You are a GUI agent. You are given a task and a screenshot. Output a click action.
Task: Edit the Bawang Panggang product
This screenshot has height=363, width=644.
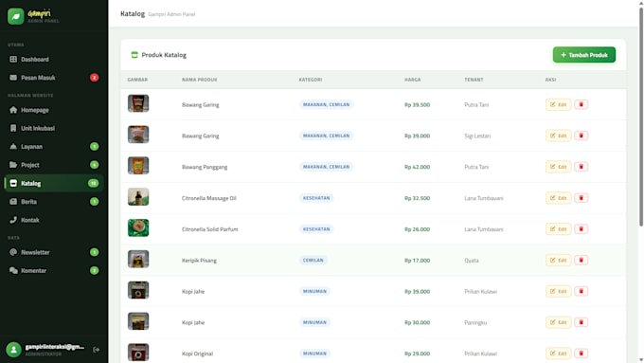[x=558, y=167]
